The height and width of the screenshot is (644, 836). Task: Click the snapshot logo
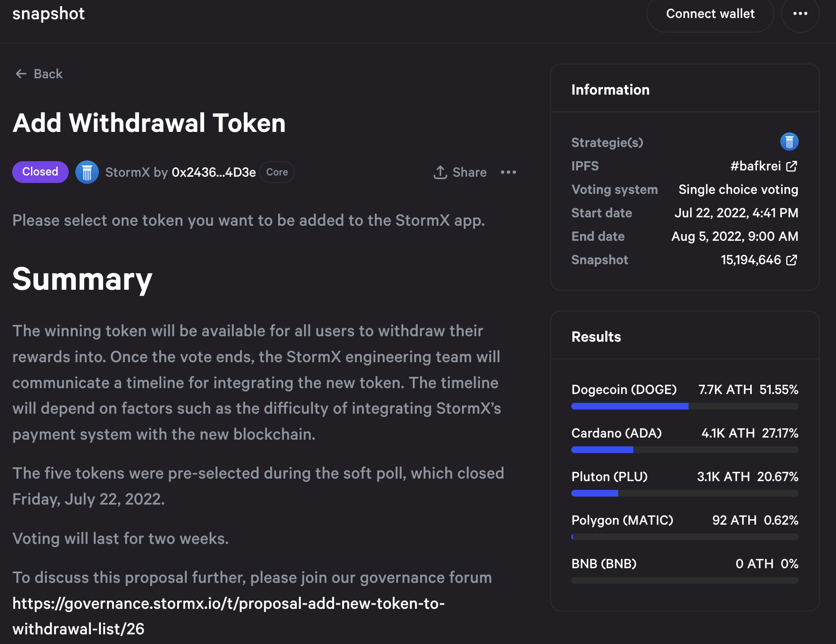coord(49,14)
